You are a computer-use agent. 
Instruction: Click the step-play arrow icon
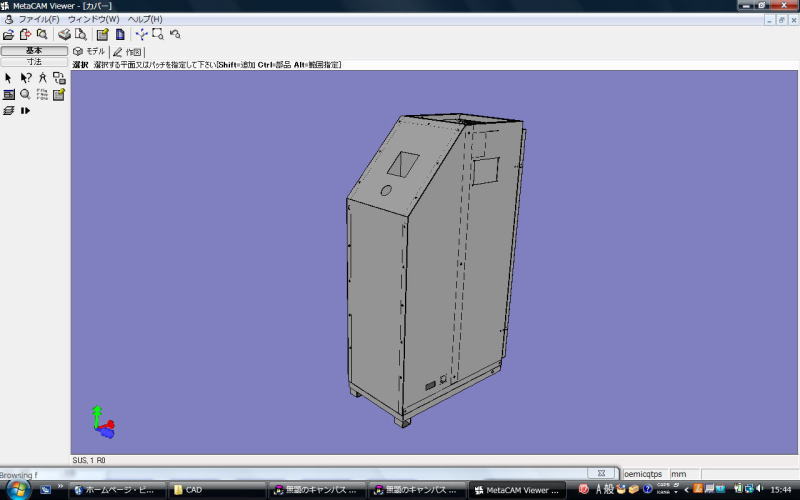coord(26,110)
